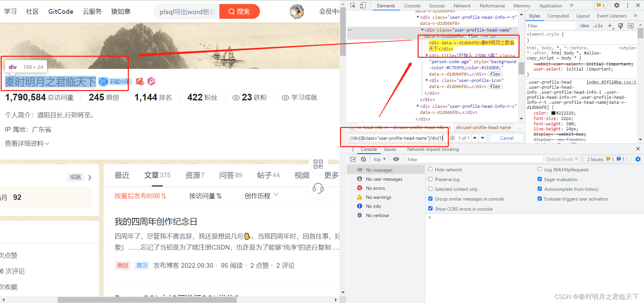Switch to the Network tab
The image size is (644, 303).
(462, 6)
